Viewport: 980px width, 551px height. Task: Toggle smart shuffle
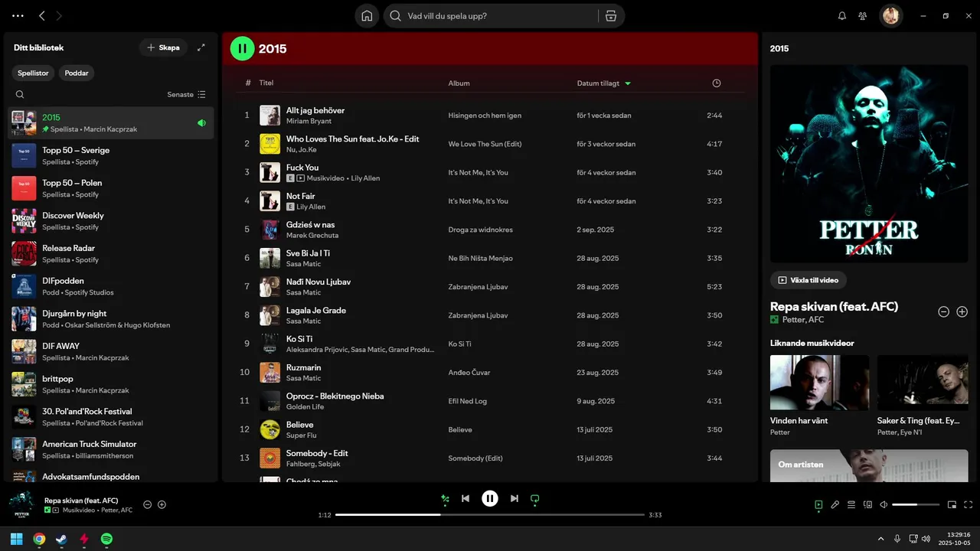pyautogui.click(x=445, y=499)
